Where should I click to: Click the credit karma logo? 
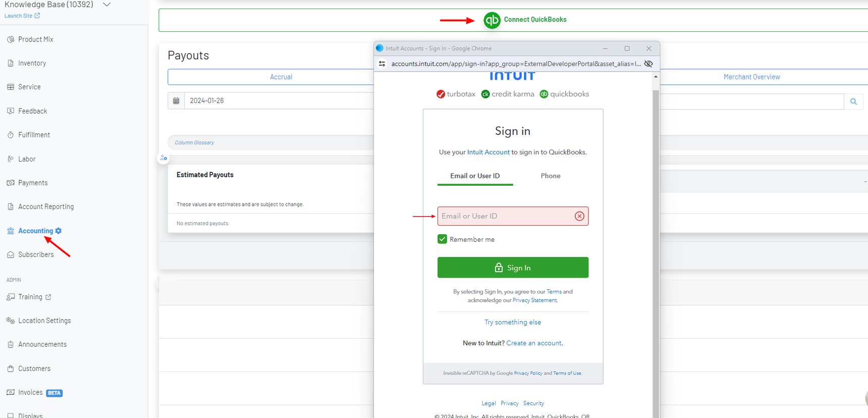[x=508, y=94]
